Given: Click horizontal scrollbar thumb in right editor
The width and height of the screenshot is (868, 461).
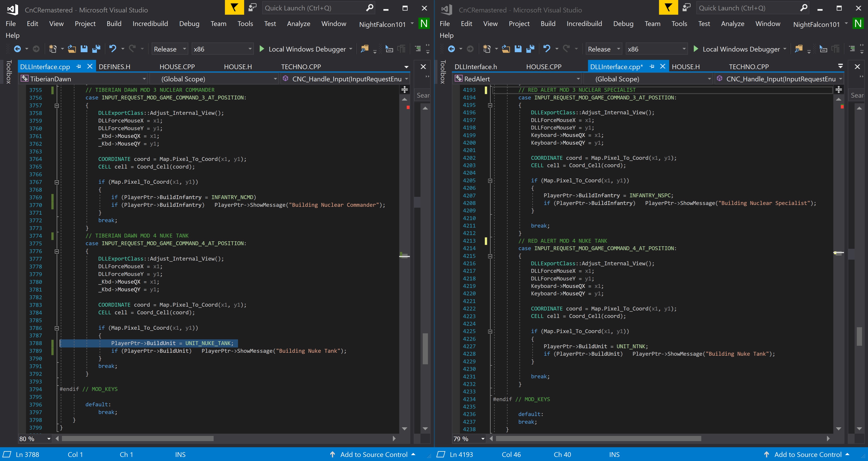Looking at the screenshot, I should coord(598,438).
